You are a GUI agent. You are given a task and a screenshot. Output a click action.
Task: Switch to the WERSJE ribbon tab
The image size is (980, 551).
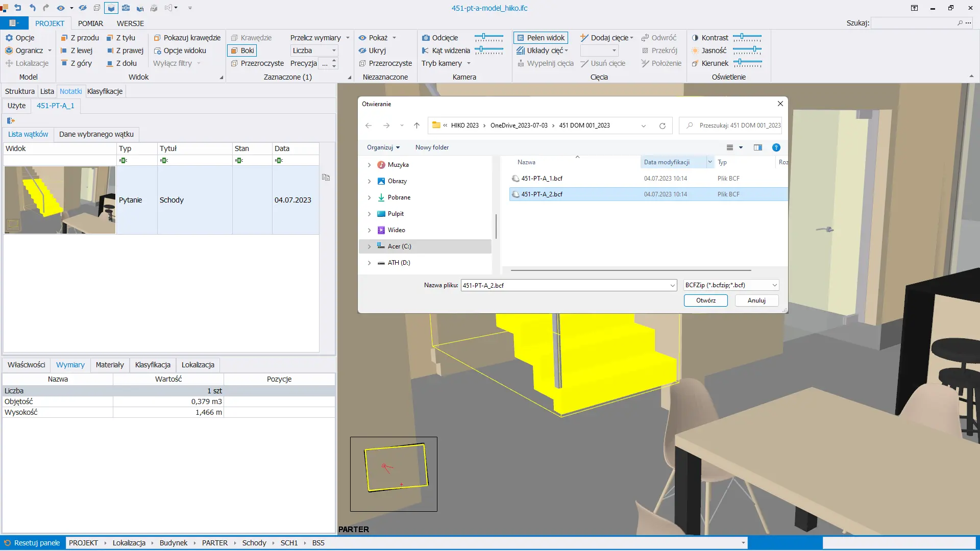130,23
